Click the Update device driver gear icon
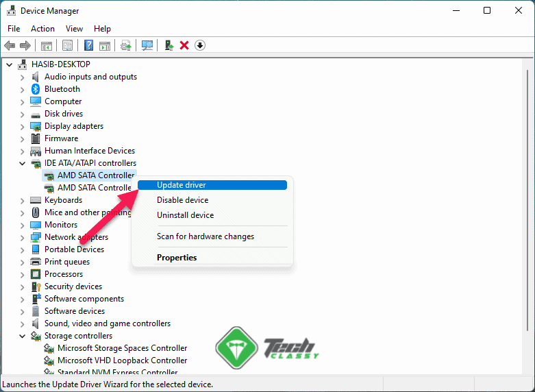The height and width of the screenshot is (392, 535). coord(126,45)
